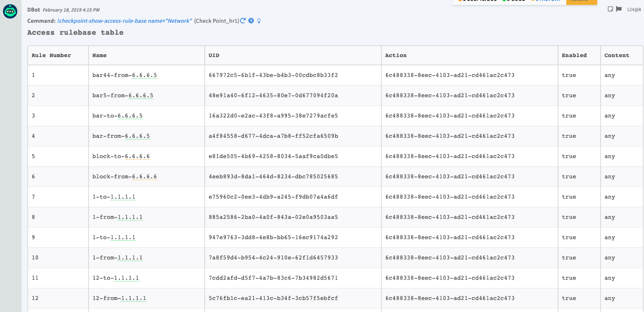Image resolution: width=644 pixels, height=312 pixels.
Task: Click the Enabled column header
Action: coord(574,55)
